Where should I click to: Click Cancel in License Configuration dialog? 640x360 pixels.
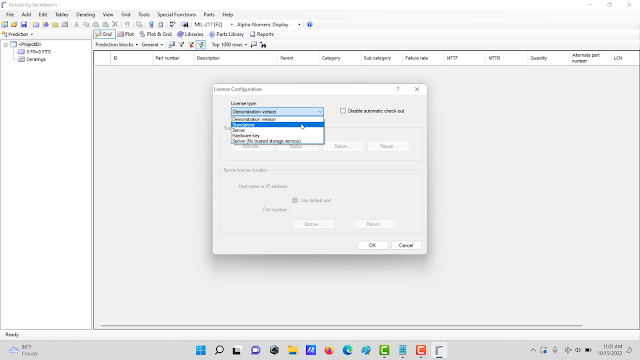406,245
